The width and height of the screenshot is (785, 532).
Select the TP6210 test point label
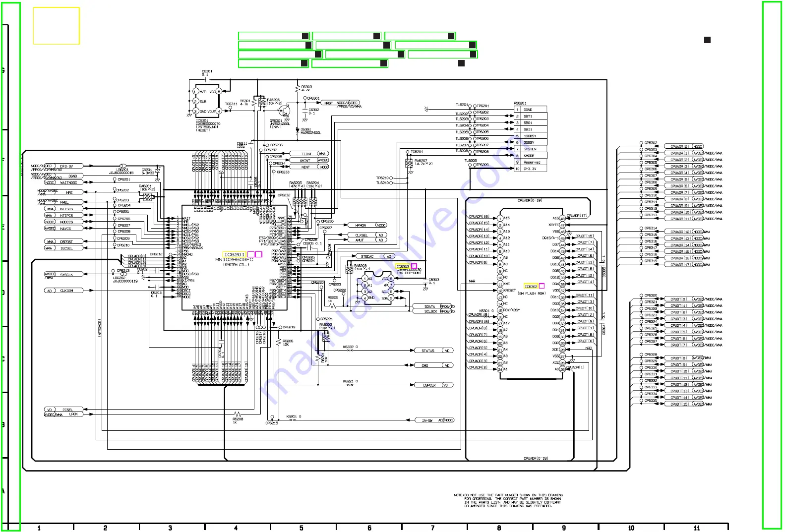pos(382,178)
